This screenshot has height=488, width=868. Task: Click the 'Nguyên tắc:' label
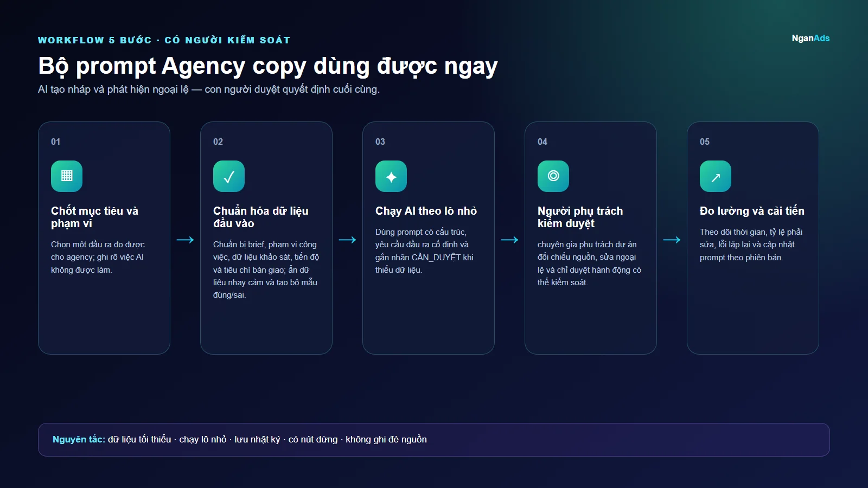(79, 439)
